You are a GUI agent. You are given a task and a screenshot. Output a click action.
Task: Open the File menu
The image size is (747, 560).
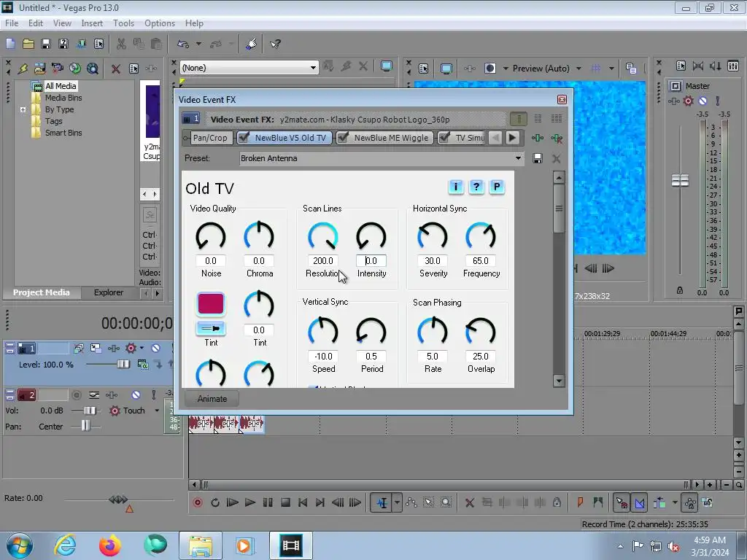(x=12, y=23)
